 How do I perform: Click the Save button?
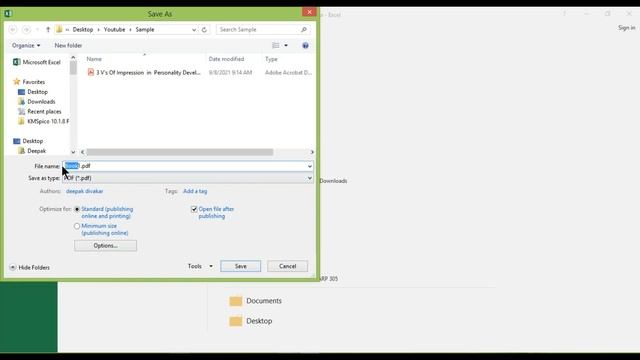[240, 266]
